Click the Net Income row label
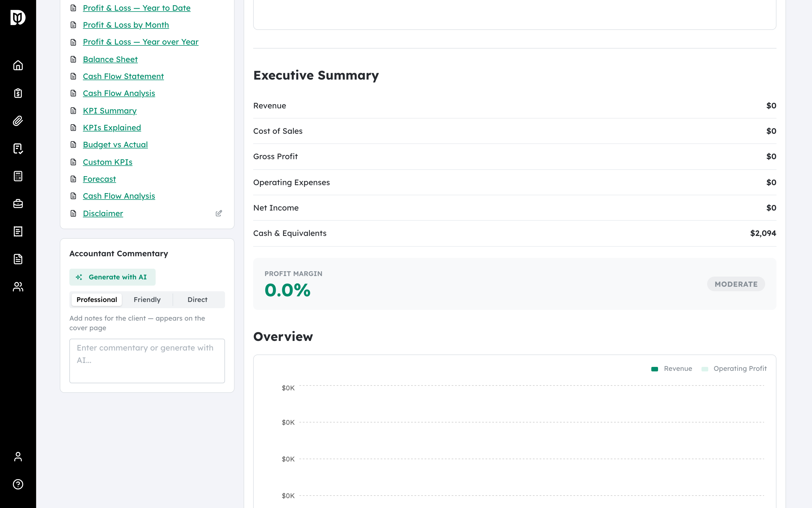This screenshot has width=812, height=508. coord(276,208)
